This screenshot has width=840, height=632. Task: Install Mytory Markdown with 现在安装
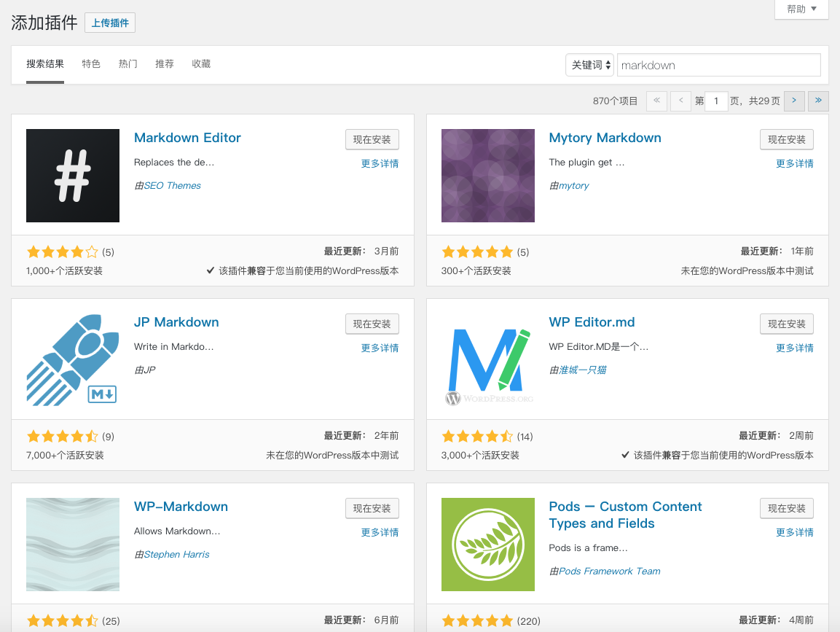pyautogui.click(x=786, y=139)
